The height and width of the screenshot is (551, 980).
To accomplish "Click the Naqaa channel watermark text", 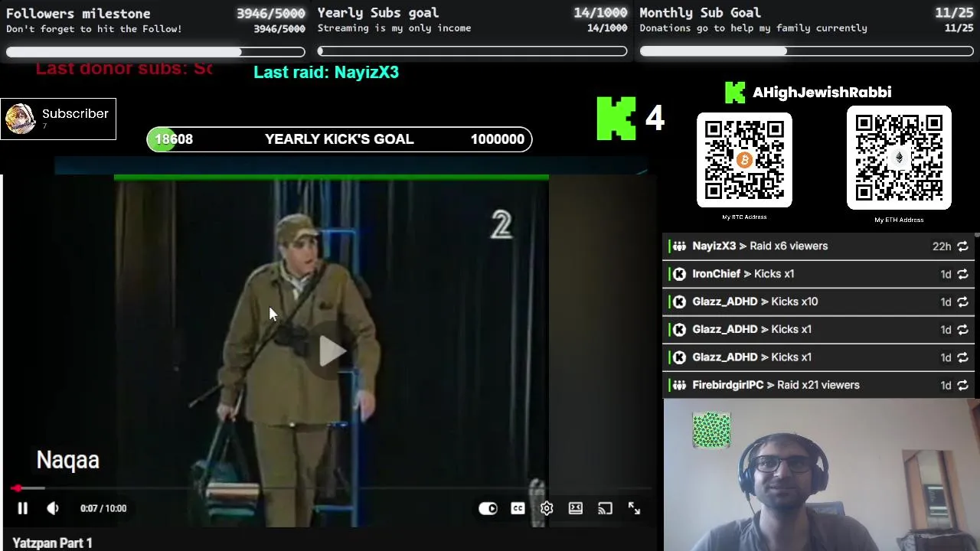I will [x=68, y=460].
